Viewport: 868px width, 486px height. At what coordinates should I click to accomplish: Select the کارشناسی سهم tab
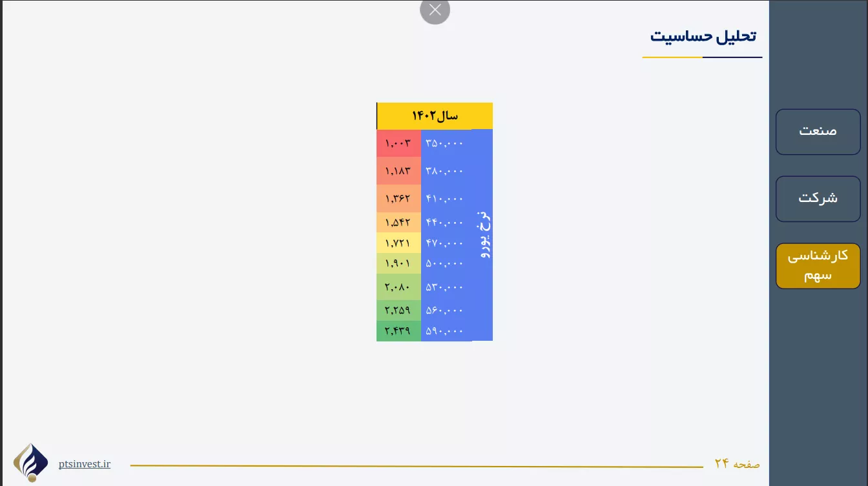[x=818, y=266]
